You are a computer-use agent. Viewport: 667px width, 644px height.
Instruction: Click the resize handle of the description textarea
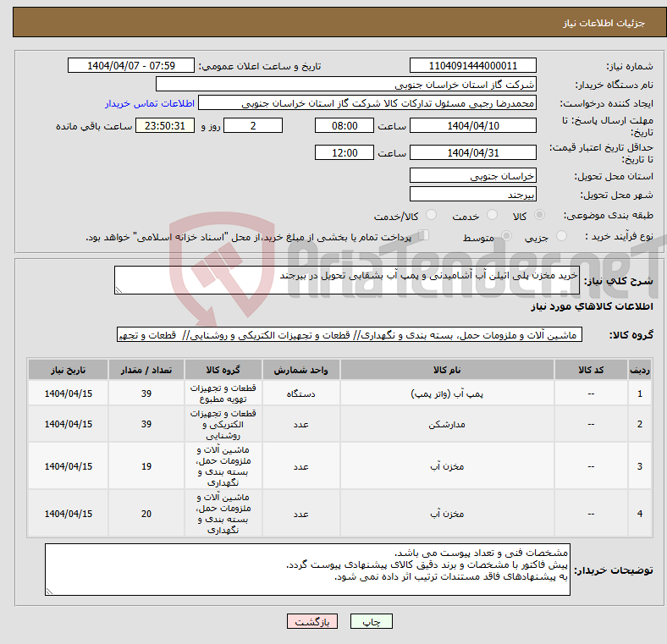coord(119,290)
